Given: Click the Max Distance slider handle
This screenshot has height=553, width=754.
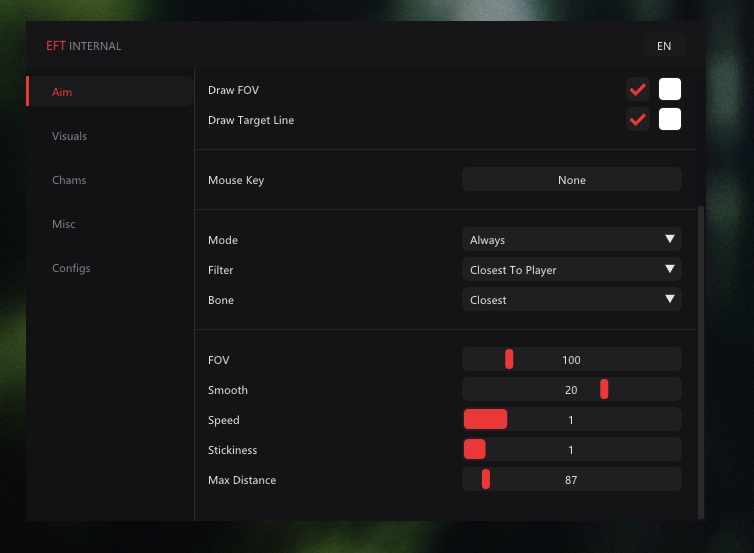Looking at the screenshot, I should click(x=486, y=479).
